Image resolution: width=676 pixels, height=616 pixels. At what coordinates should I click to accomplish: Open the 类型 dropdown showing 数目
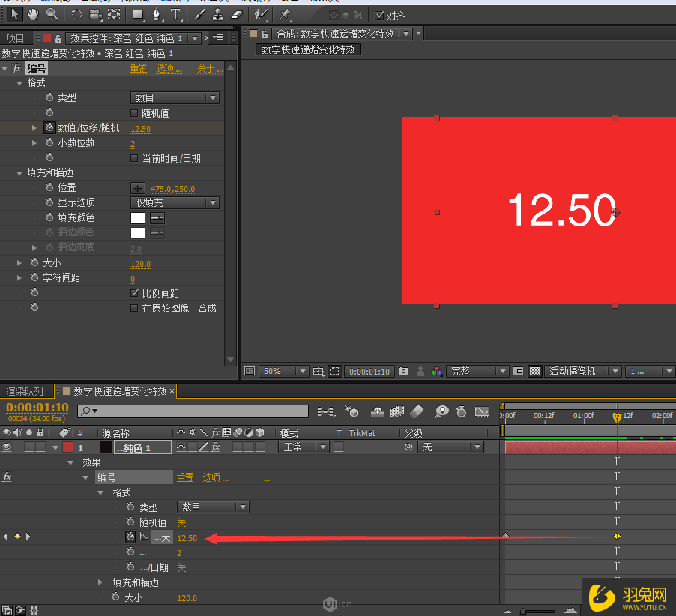pos(174,97)
